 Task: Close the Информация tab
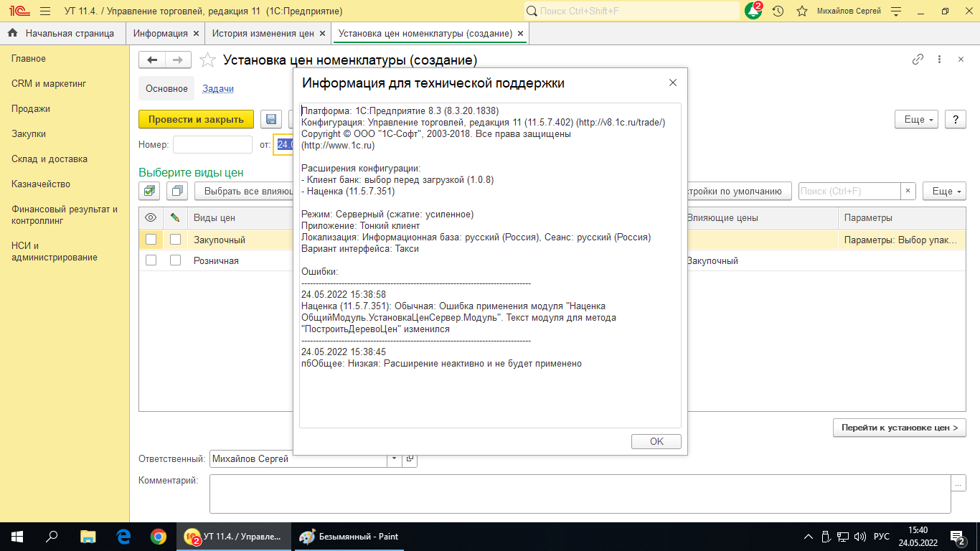click(196, 33)
